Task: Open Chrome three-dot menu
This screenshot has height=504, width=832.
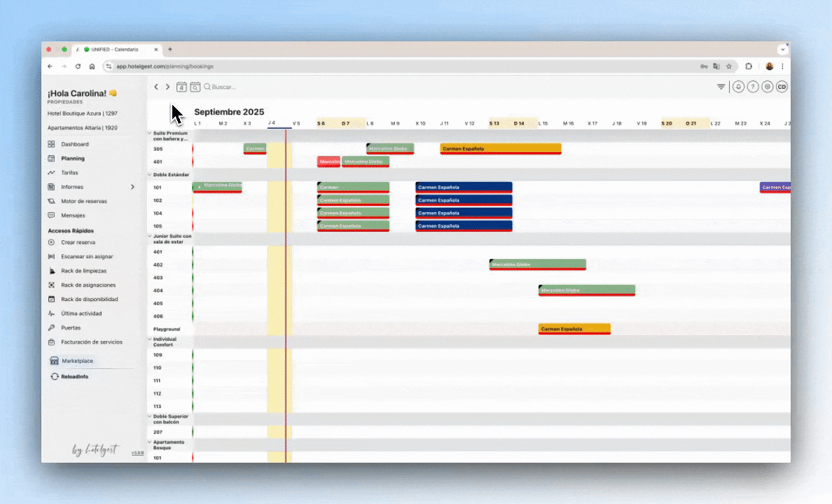Action: (782, 66)
